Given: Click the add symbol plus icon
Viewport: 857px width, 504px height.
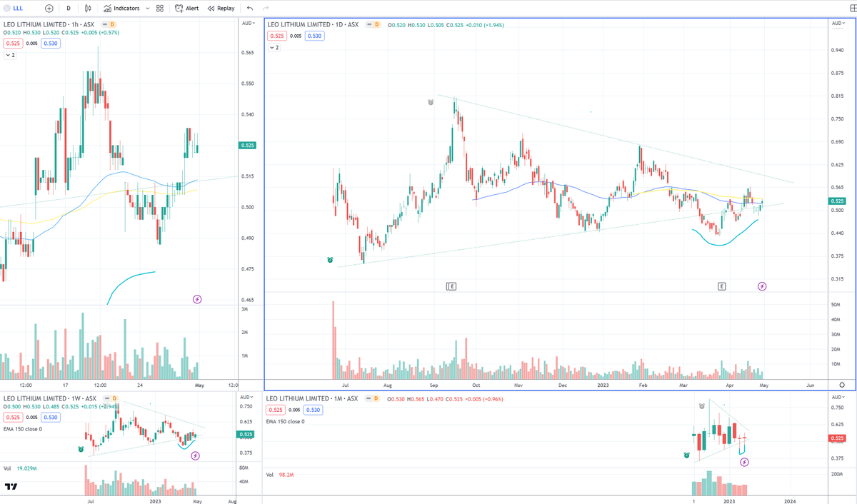Looking at the screenshot, I should pyautogui.click(x=49, y=9).
